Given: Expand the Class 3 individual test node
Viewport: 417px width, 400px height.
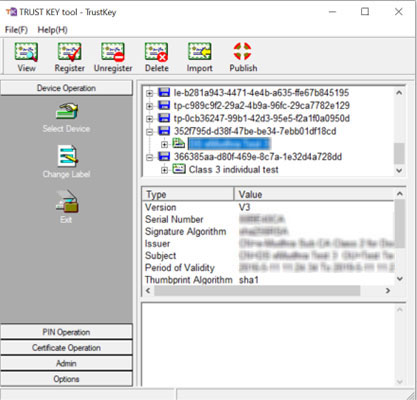Looking at the screenshot, I should (164, 170).
